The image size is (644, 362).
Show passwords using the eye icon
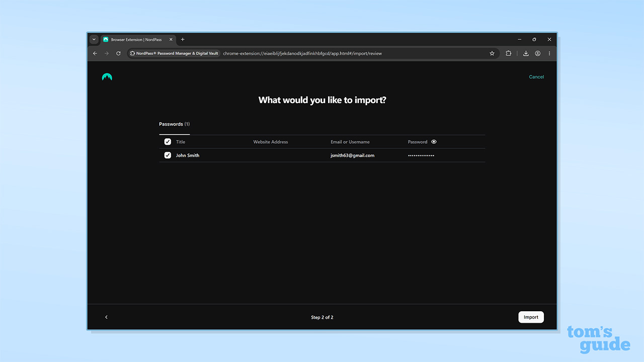pos(434,142)
